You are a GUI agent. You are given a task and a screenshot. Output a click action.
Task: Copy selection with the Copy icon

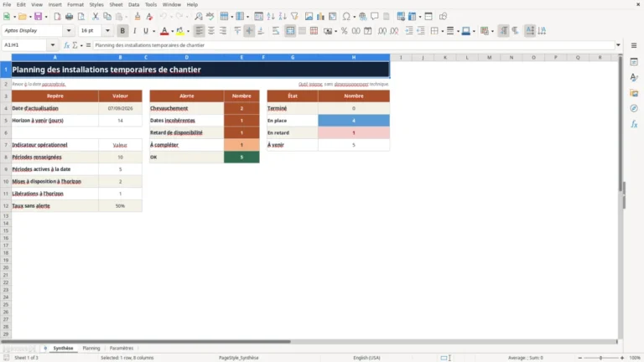(x=107, y=17)
